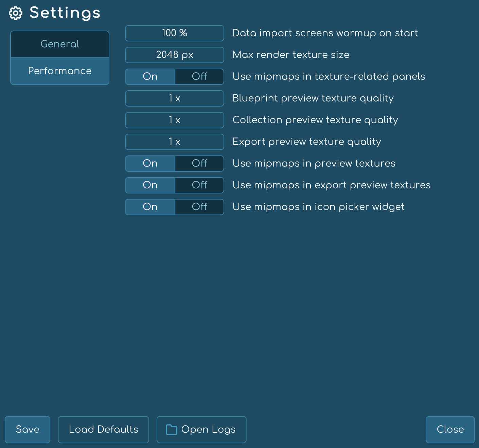Click 'Use mipmaps in icon picker widget' label

pos(318,207)
